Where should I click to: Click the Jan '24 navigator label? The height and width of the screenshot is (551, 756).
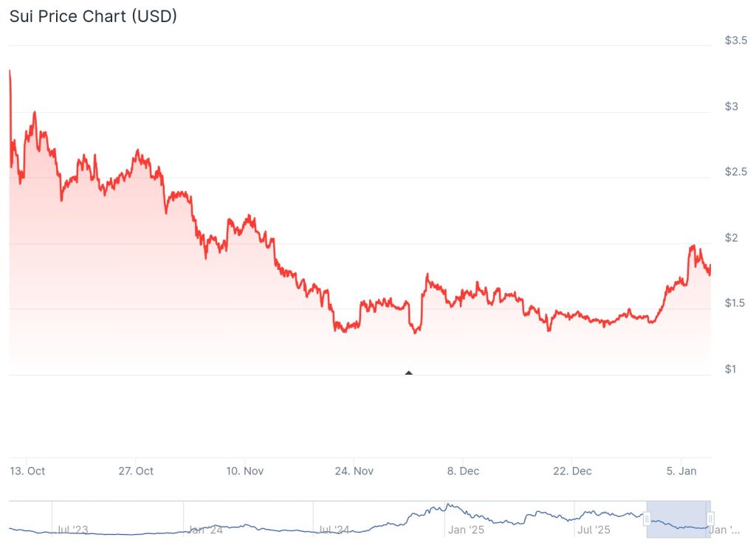coord(205,530)
